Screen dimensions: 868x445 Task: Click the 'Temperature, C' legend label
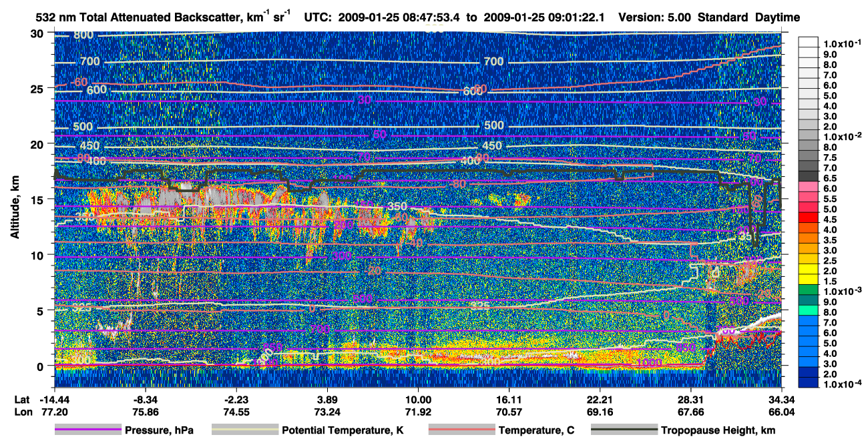537,430
